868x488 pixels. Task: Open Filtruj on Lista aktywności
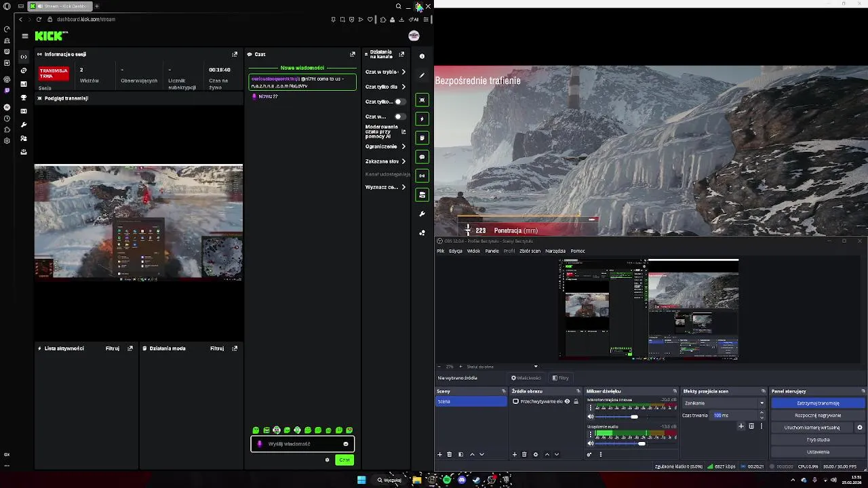click(113, 348)
